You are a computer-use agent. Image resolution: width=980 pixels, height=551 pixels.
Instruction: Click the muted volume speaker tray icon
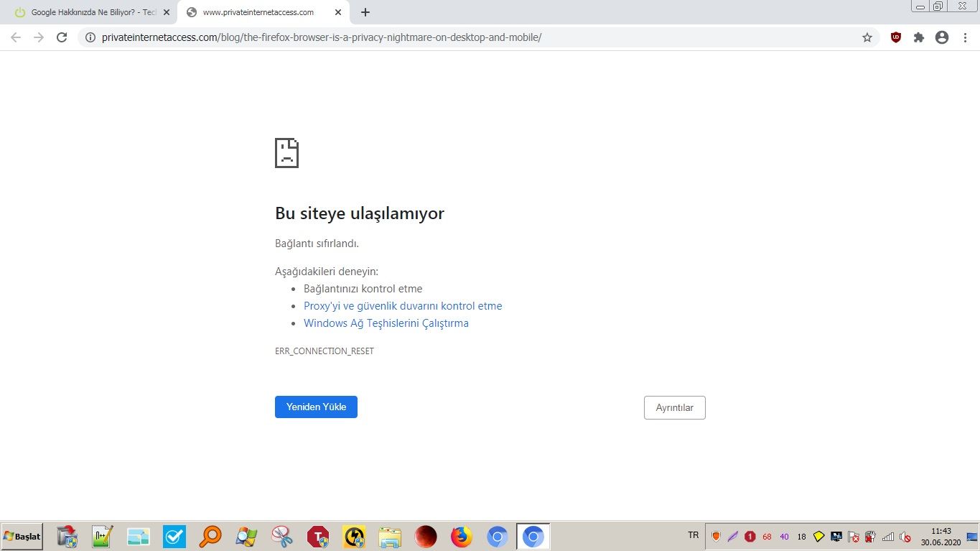point(905,537)
